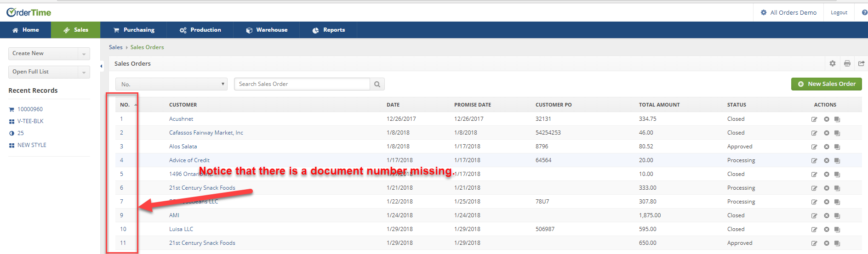Collapse the left sidebar arrow

(x=102, y=66)
